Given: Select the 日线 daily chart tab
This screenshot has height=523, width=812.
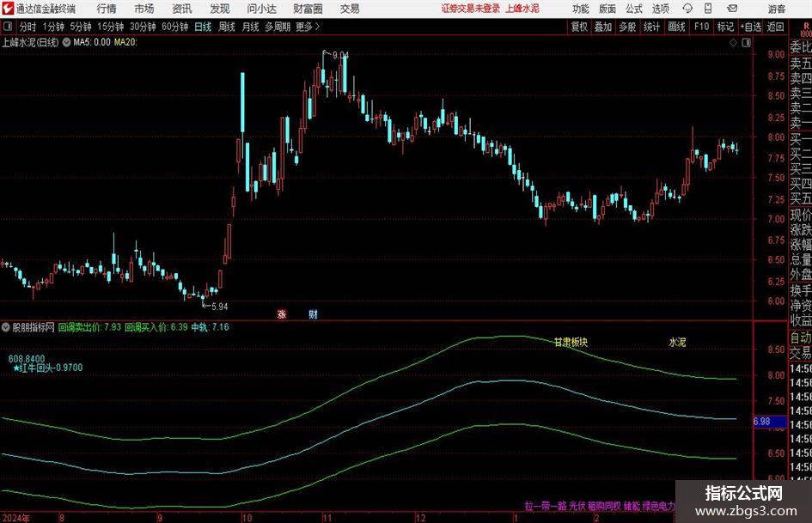Looking at the screenshot, I should 203,27.
